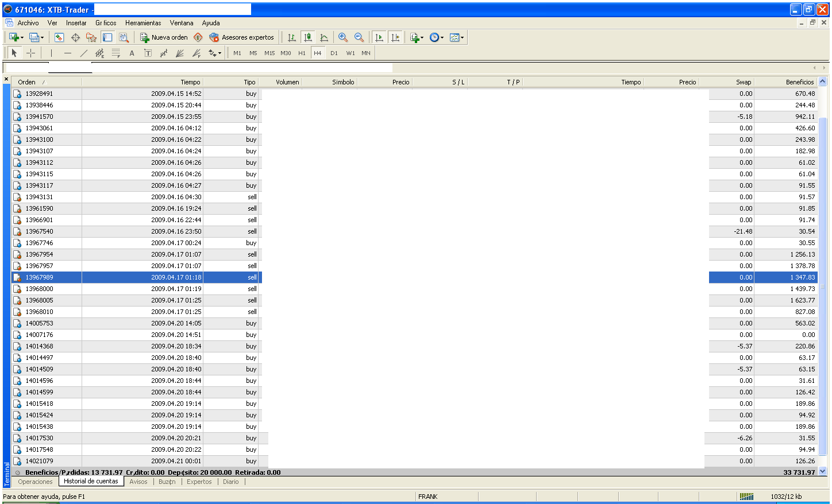Viewport: 832px width, 504px height.
Task: Open Asesores expertos from the toolbar
Action: point(242,37)
